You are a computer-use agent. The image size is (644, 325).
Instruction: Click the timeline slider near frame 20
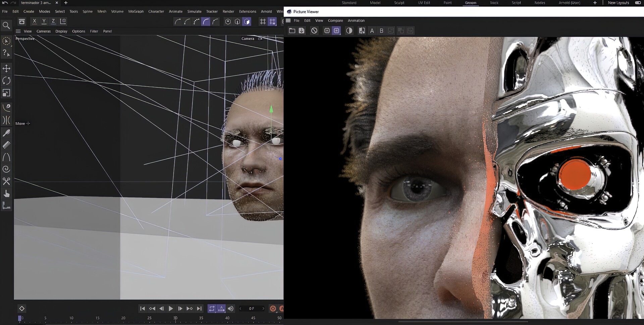coord(123,318)
